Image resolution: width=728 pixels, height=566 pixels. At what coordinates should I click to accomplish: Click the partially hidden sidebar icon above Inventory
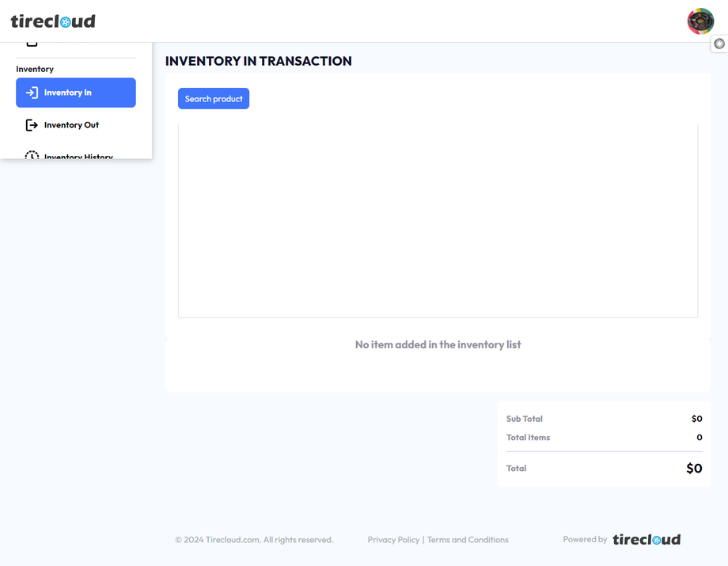pyautogui.click(x=32, y=44)
